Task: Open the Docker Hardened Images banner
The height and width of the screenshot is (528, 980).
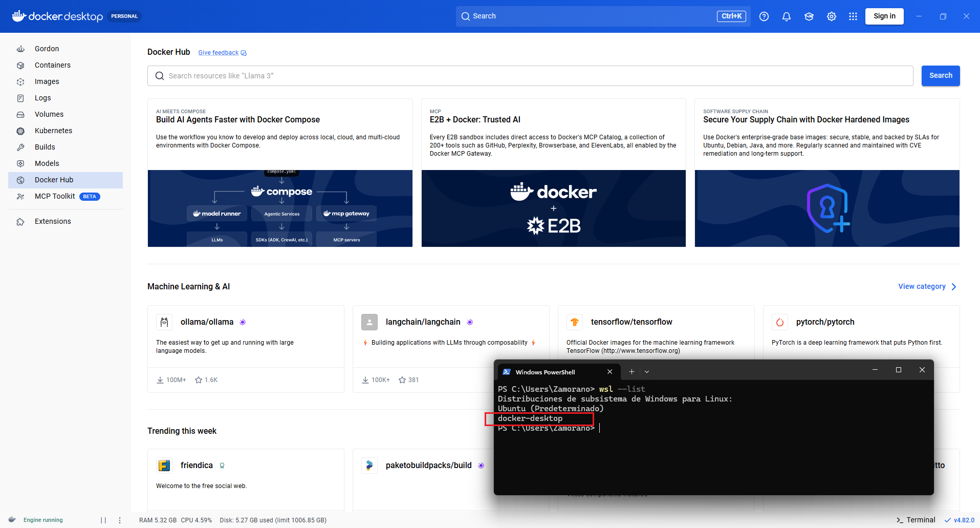Action: (827, 208)
